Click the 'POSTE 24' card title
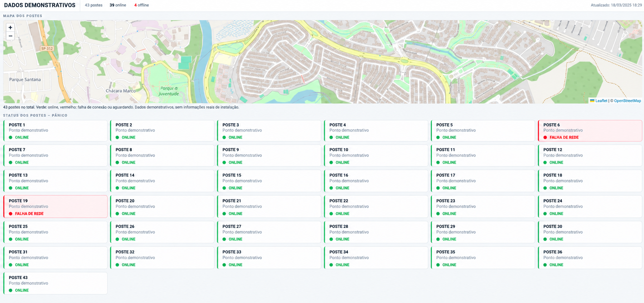This screenshot has height=303, width=644. (553, 201)
